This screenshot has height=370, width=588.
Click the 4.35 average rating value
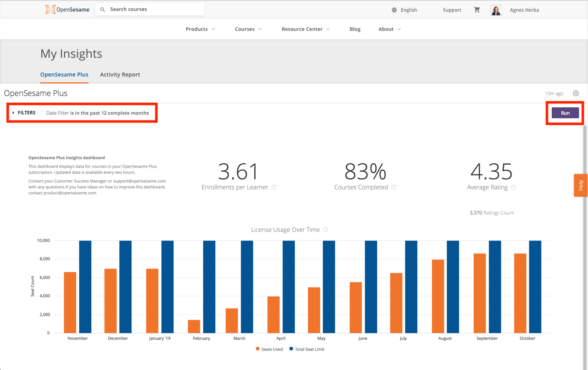click(492, 171)
